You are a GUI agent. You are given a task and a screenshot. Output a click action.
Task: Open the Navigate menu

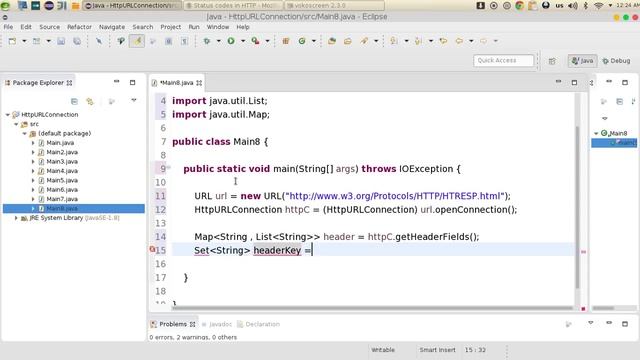coord(112,27)
